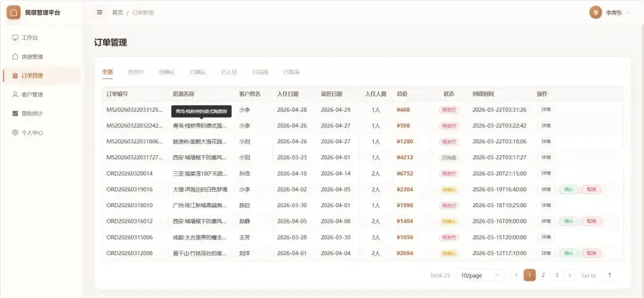Open 工作台 in the sidebar

[x=42, y=38]
